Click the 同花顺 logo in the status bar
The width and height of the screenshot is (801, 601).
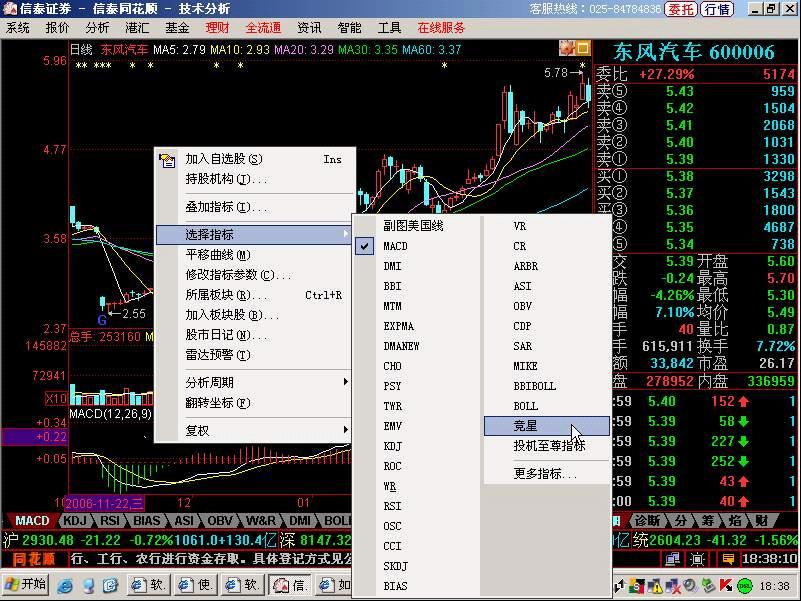coord(34,559)
